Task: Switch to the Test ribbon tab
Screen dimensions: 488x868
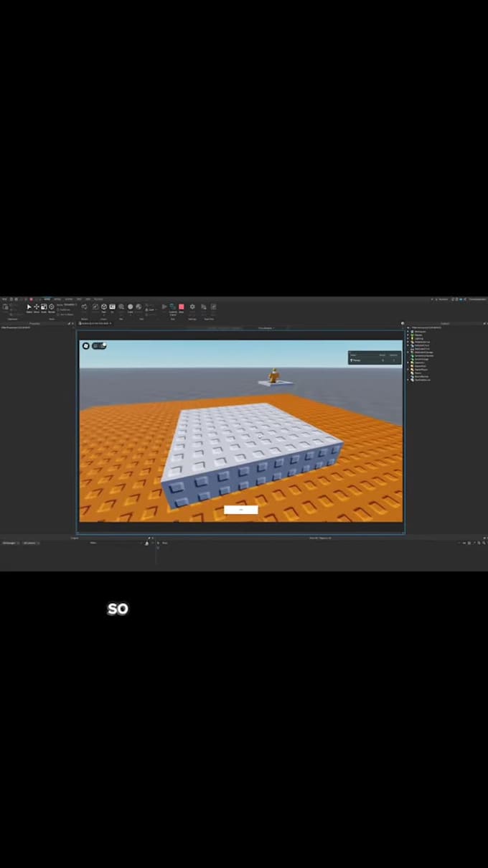Action: (x=79, y=299)
